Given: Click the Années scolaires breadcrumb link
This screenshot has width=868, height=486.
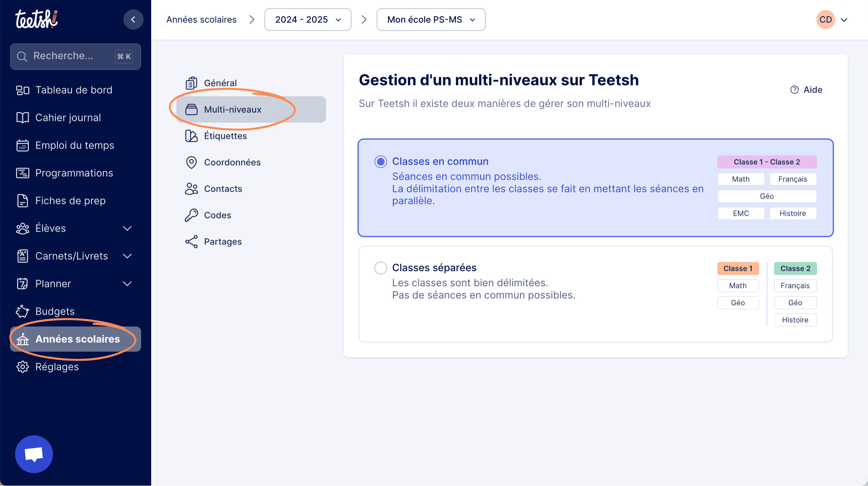Looking at the screenshot, I should pos(201,20).
